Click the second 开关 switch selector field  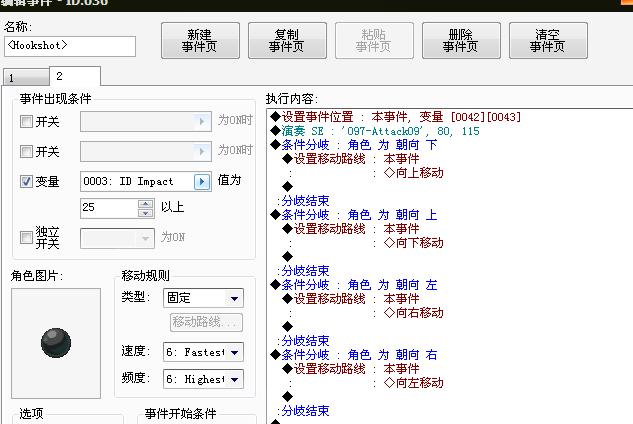click(146, 151)
